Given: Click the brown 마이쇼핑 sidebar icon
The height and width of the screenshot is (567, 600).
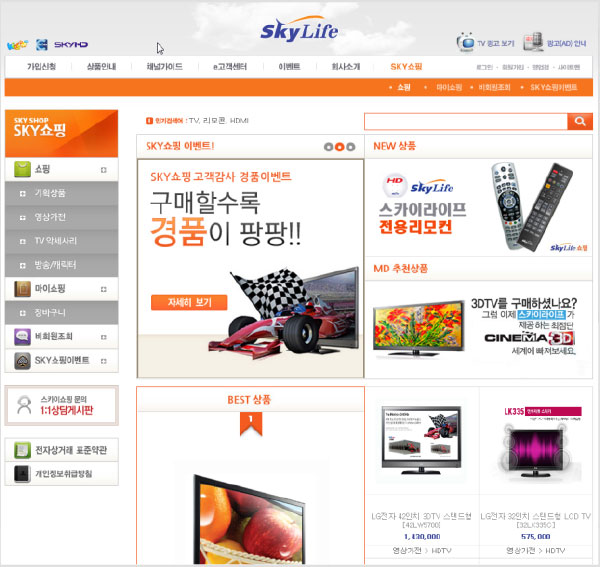Looking at the screenshot, I should click(x=22, y=289).
